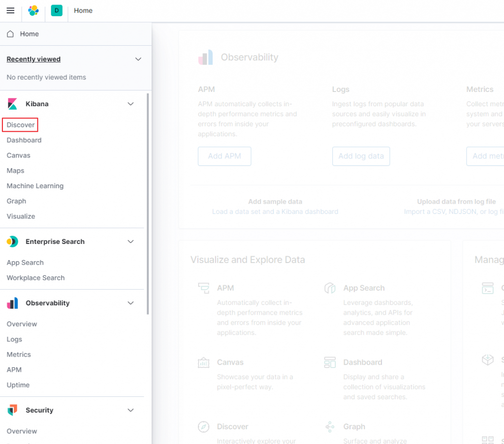
Task: Open Graph in the sidebar
Action: click(x=16, y=201)
